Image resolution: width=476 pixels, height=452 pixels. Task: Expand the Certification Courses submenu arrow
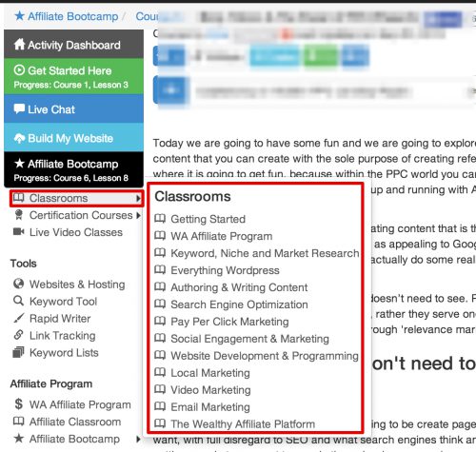click(138, 215)
